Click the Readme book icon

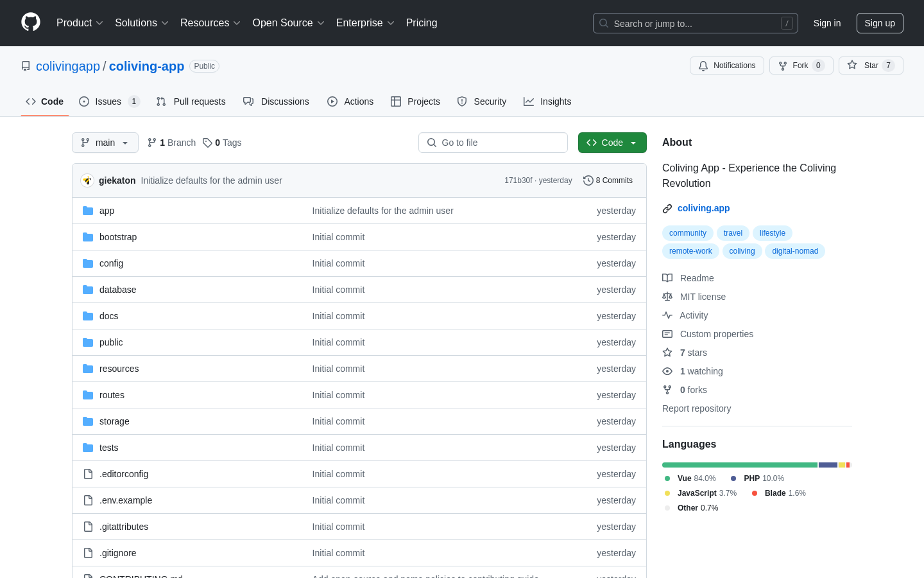click(667, 278)
